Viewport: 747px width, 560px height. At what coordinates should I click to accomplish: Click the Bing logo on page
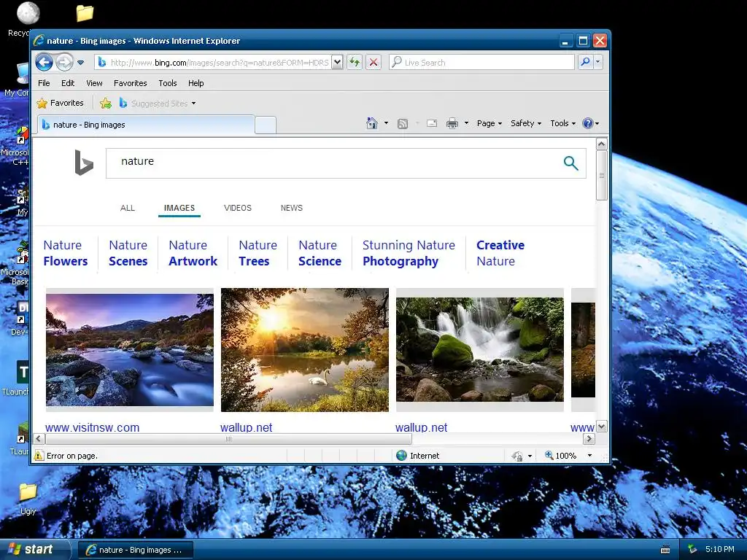(84, 163)
